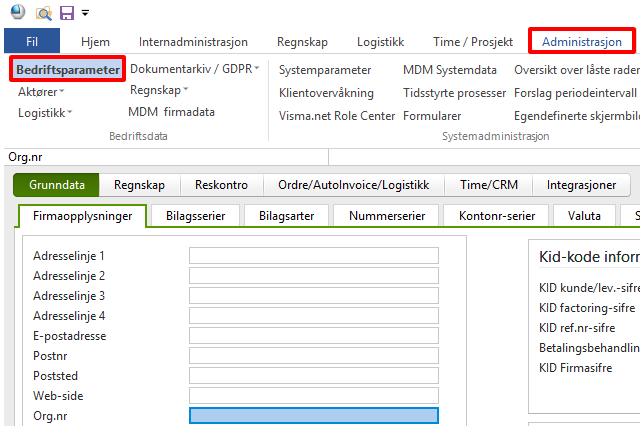Open Systemparameter
Viewport: 643px width, 426px height.
325,70
